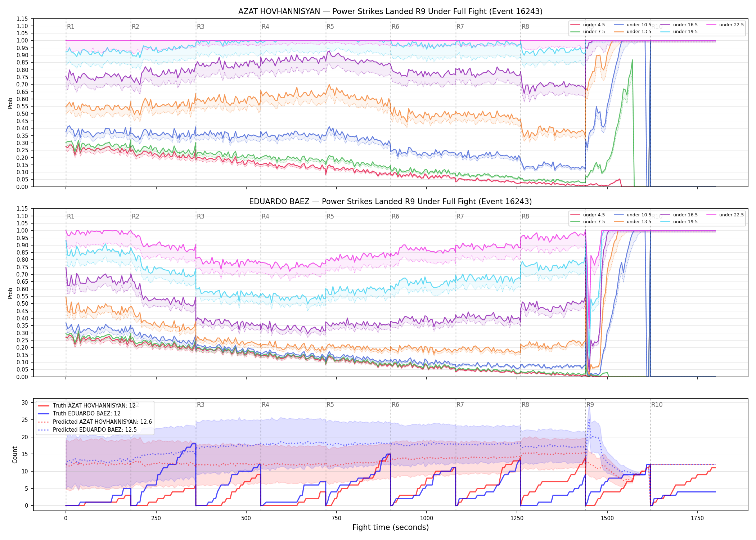Click the 15 tick on Count axis
The width and height of the screenshot is (756, 540).
click(25, 454)
